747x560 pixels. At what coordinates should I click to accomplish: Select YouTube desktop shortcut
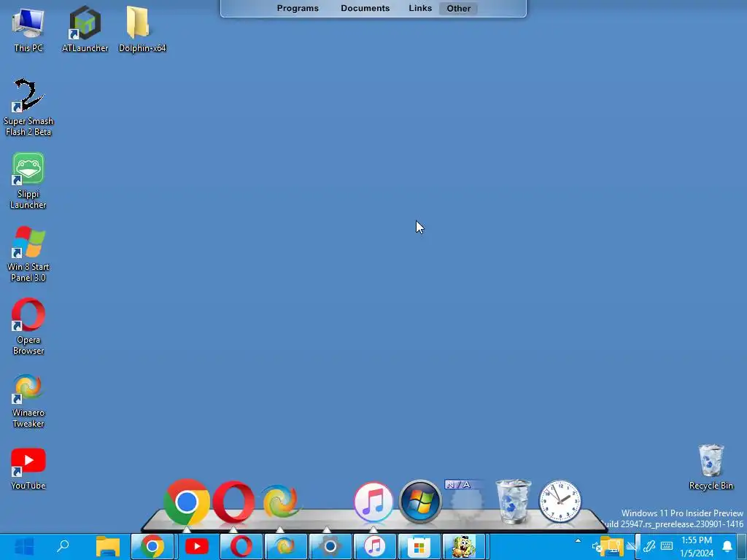(28, 469)
